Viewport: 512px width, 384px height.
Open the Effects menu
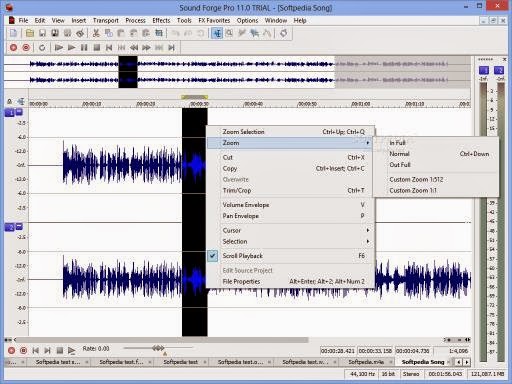[x=161, y=21]
